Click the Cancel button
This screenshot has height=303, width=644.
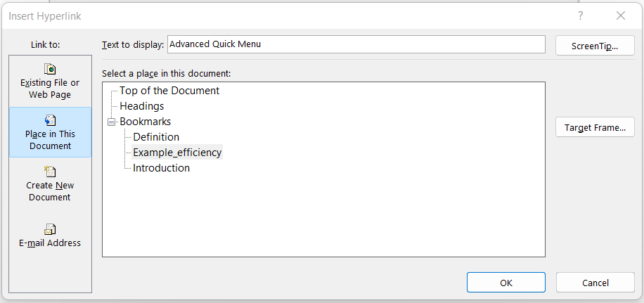coord(595,283)
